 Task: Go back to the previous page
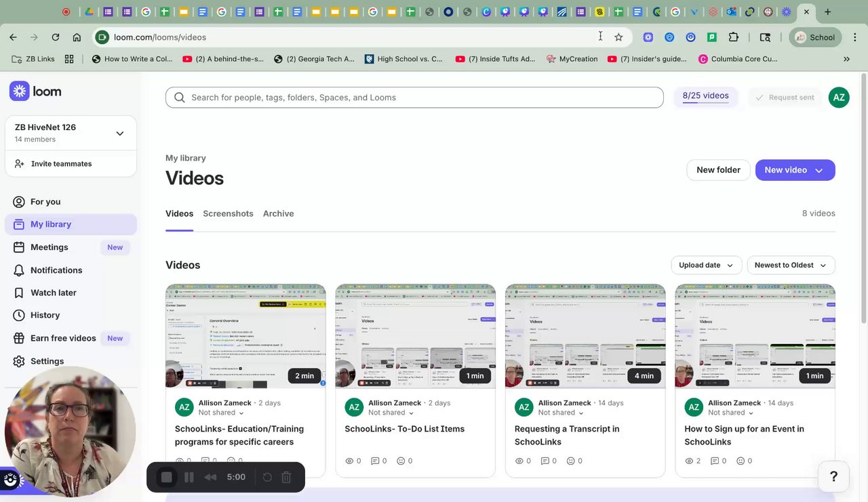14,37
